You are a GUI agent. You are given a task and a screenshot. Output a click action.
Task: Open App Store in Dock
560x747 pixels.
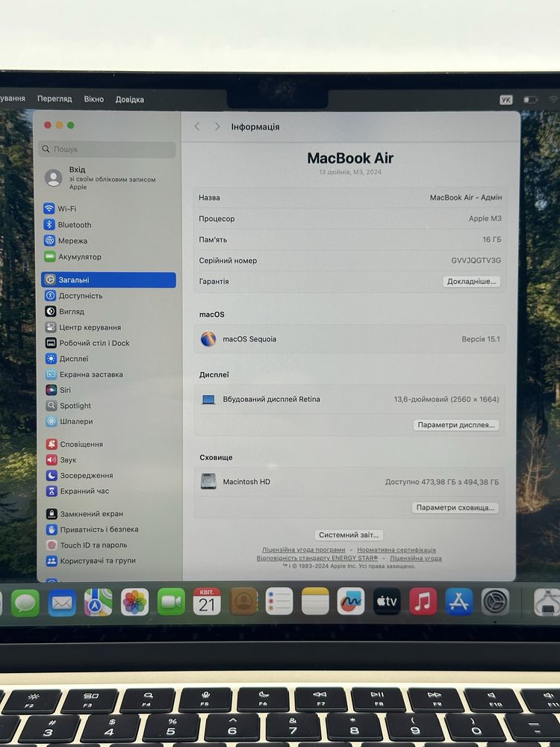(459, 601)
